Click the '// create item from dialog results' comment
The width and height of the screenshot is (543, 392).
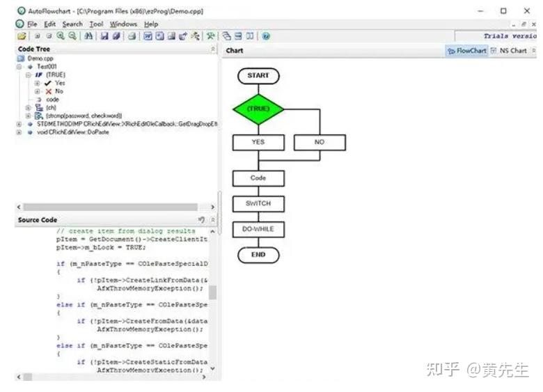click(126, 231)
